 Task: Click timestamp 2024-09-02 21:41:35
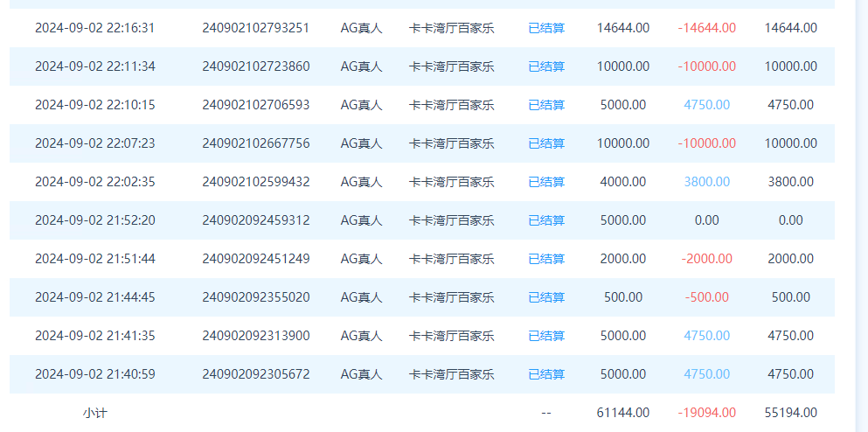[x=95, y=336]
